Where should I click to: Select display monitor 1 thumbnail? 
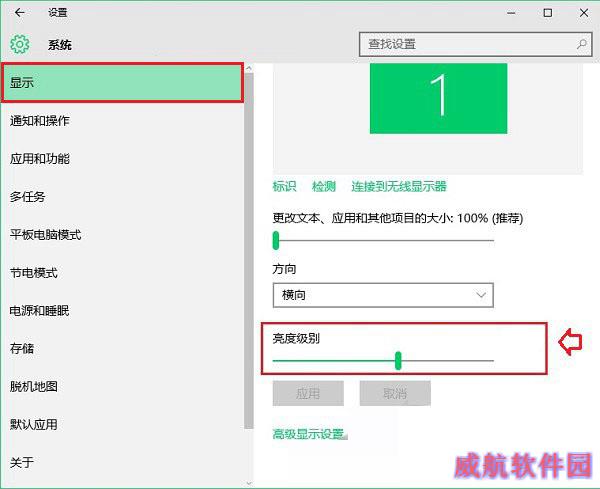coord(438,98)
